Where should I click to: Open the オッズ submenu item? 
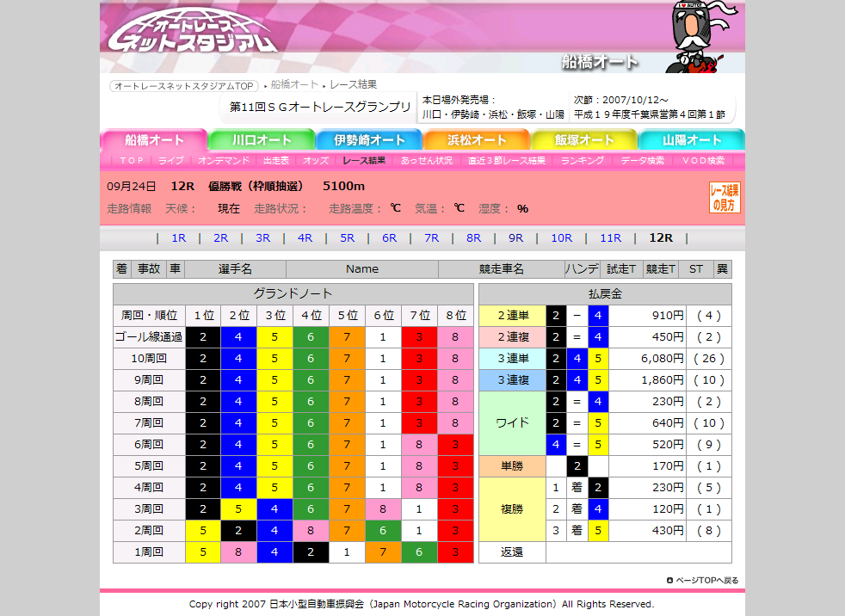pyautogui.click(x=316, y=161)
